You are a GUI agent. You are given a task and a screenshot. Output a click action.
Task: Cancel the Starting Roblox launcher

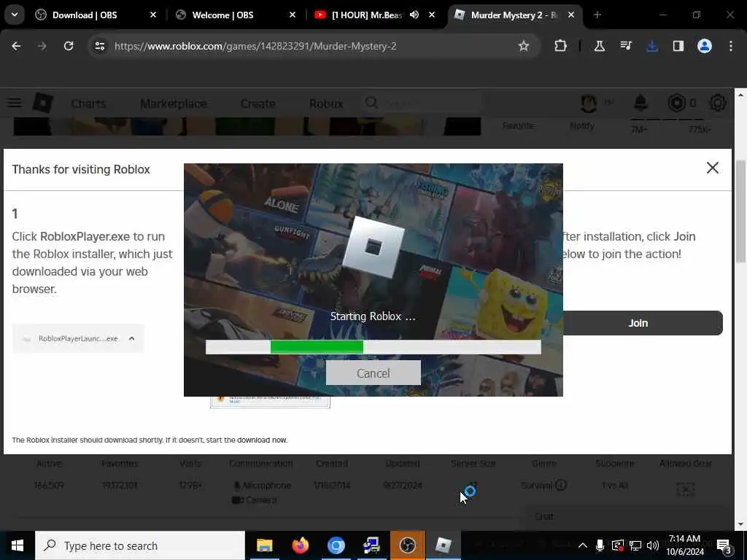click(373, 373)
